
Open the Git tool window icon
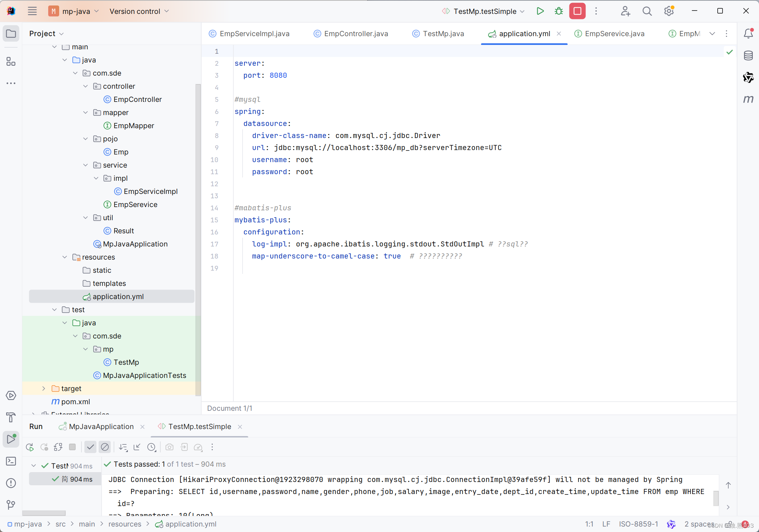coord(11,505)
